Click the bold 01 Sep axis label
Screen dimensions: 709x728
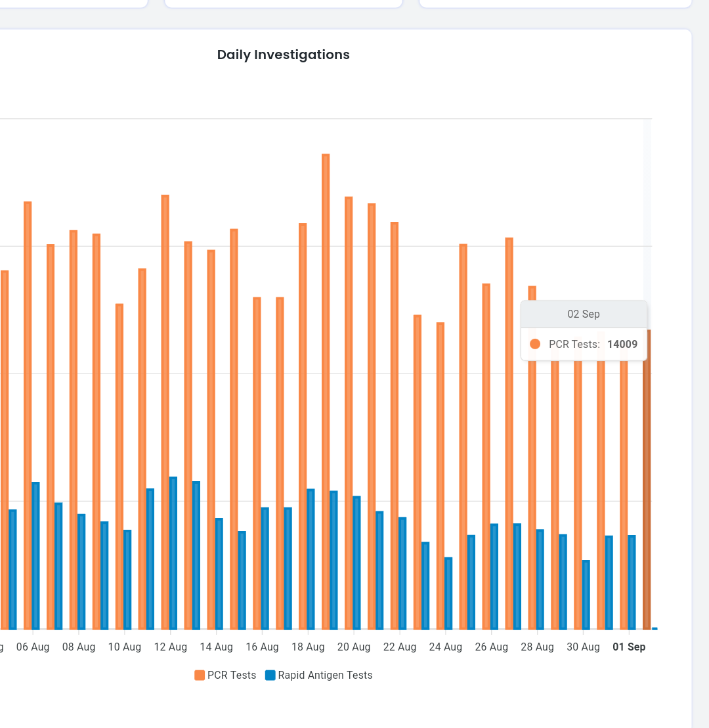click(x=629, y=647)
